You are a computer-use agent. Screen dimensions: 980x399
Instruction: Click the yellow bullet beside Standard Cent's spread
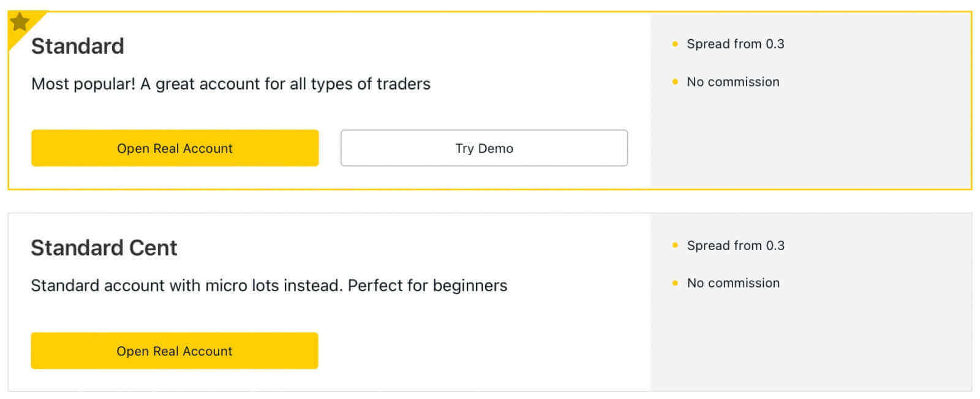pos(675,246)
